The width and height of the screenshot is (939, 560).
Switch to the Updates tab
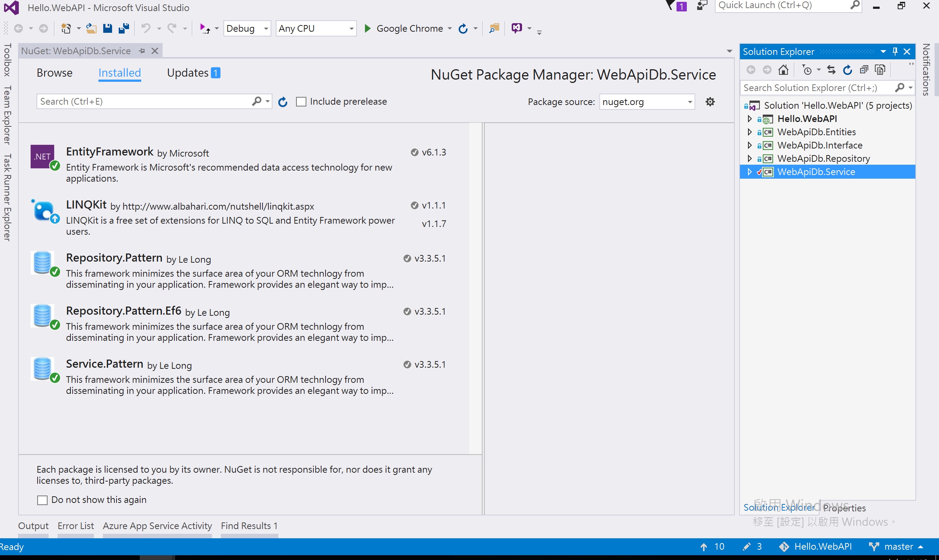click(x=194, y=73)
